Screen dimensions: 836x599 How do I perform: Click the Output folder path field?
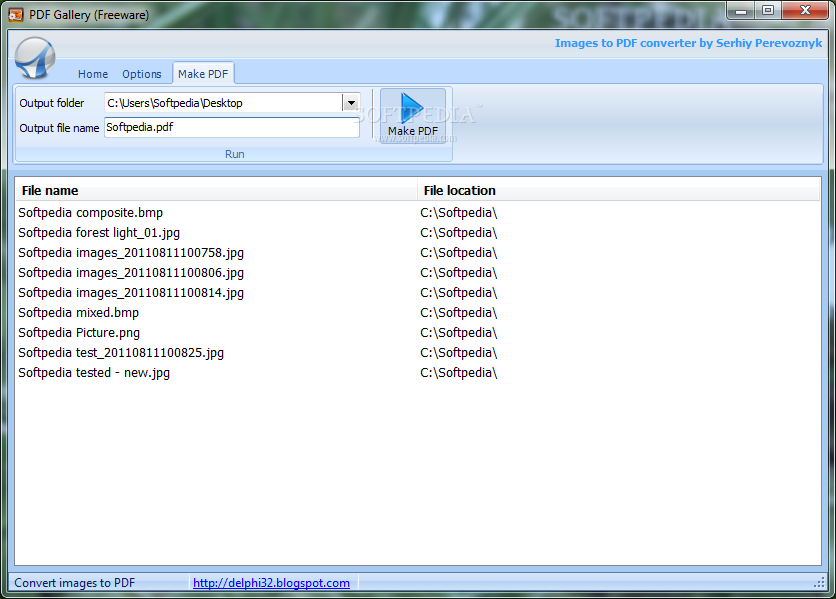(x=223, y=103)
